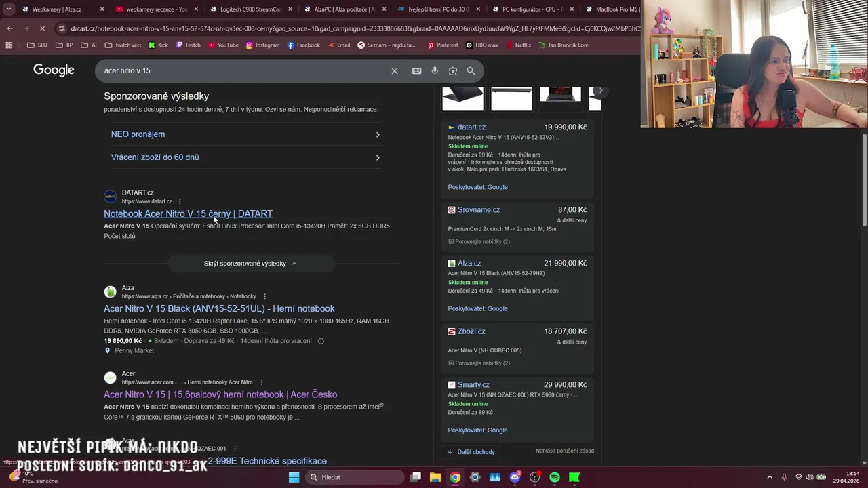
Task: Open more options for DATART.cz result
Action: pos(180,201)
